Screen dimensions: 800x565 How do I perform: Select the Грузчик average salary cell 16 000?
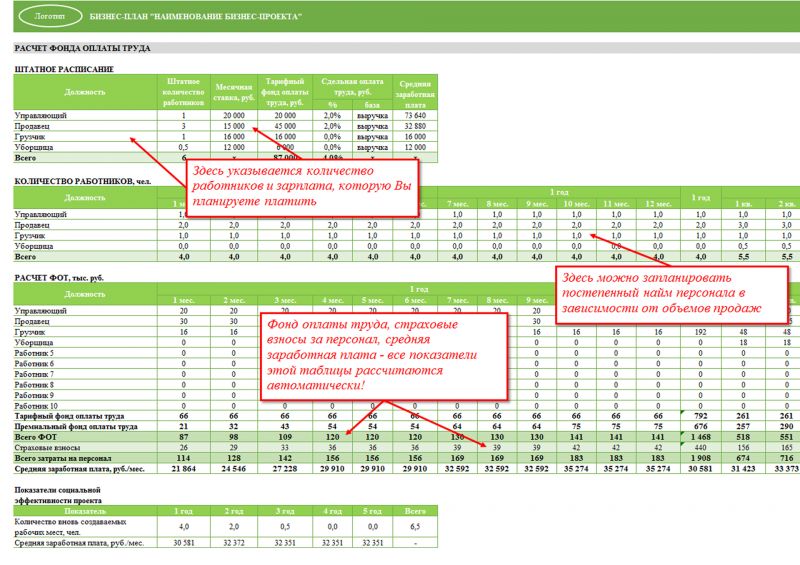(415, 137)
